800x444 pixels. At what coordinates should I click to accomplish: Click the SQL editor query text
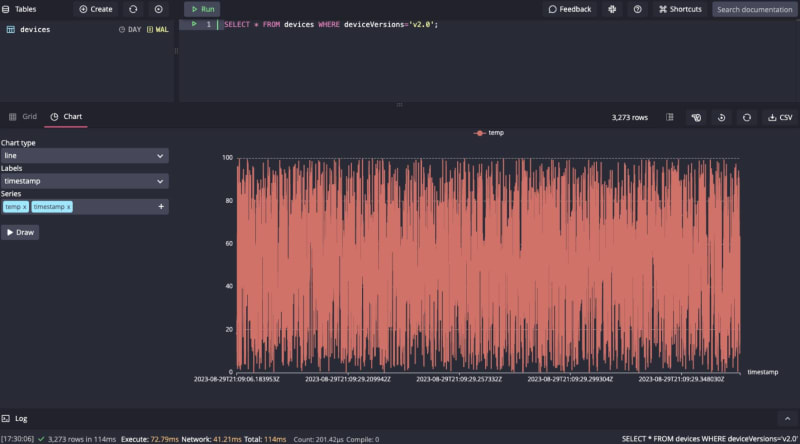point(331,24)
